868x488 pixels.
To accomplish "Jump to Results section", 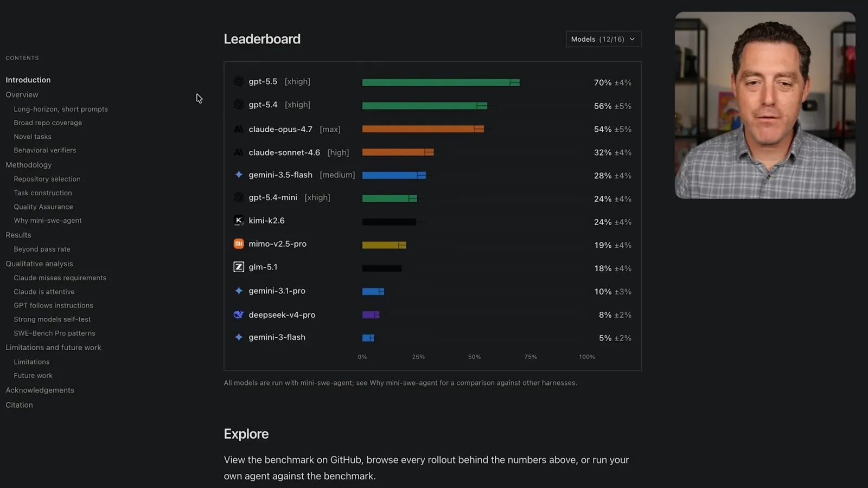I will pos(18,235).
